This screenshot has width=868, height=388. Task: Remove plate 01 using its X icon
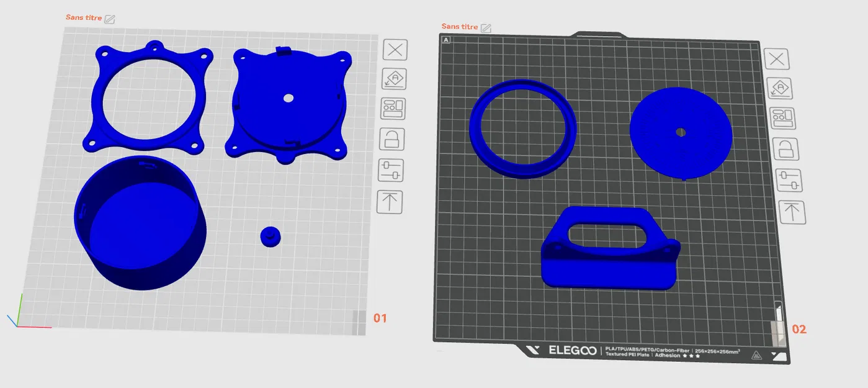pos(395,49)
